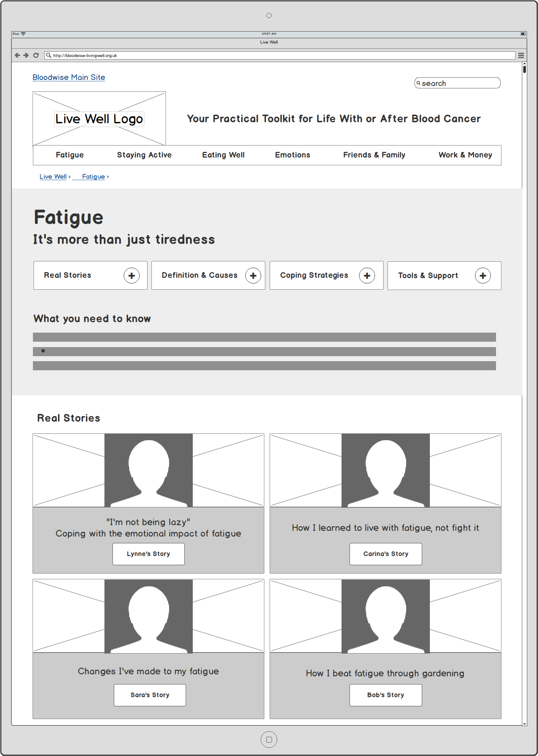538x756 pixels.
Task: Open the Fatigue nav menu item
Action: pos(70,155)
